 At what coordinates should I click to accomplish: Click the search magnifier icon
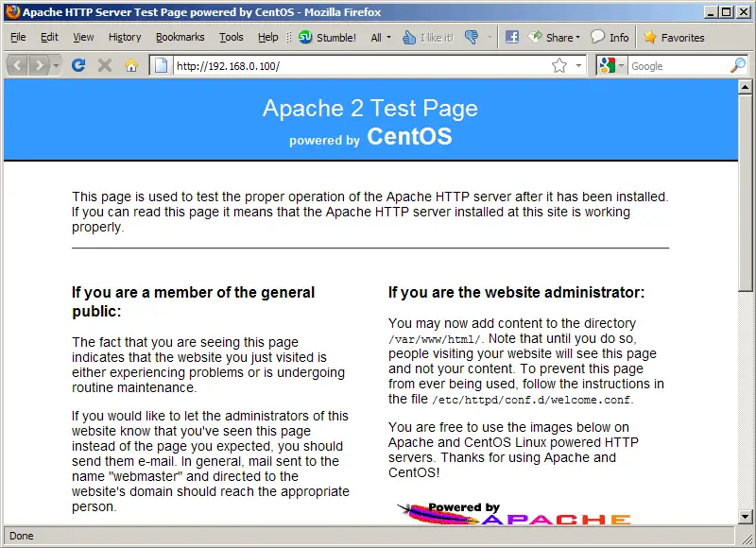click(x=738, y=65)
